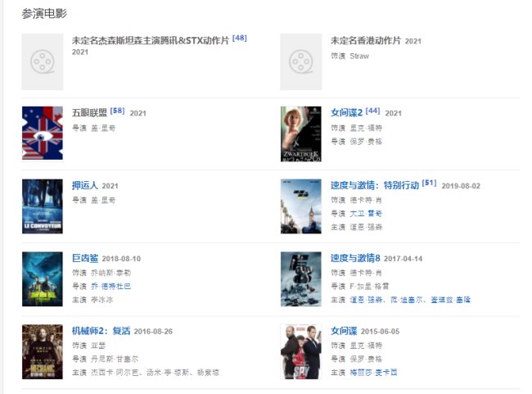Click the 速度与激情：特别行动 title link

(x=374, y=186)
